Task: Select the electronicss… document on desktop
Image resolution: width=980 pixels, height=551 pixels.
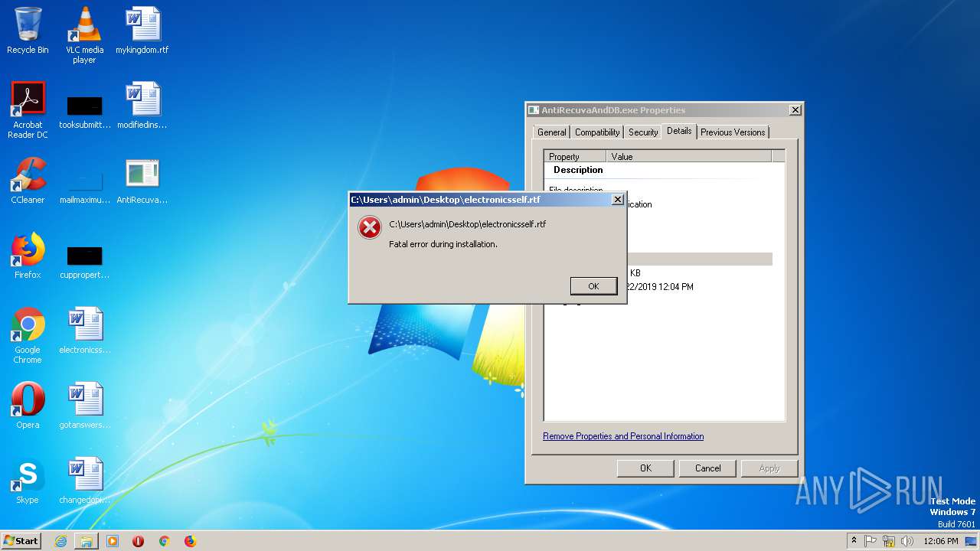Action: point(84,331)
